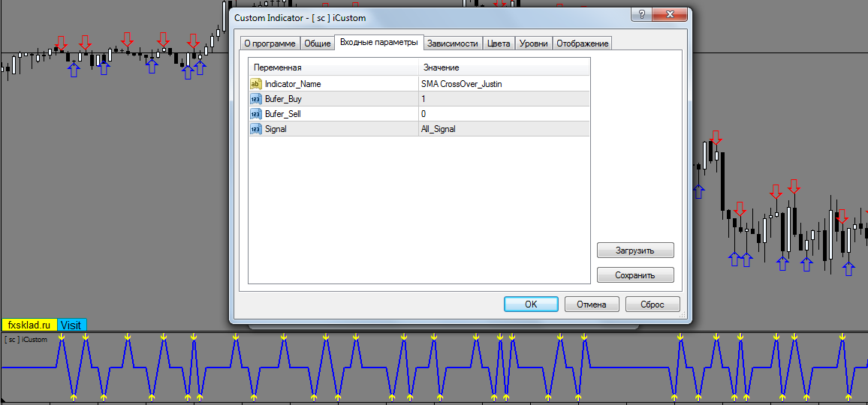Edit the SMA CrossOver_Justin value

pyautogui.click(x=504, y=84)
